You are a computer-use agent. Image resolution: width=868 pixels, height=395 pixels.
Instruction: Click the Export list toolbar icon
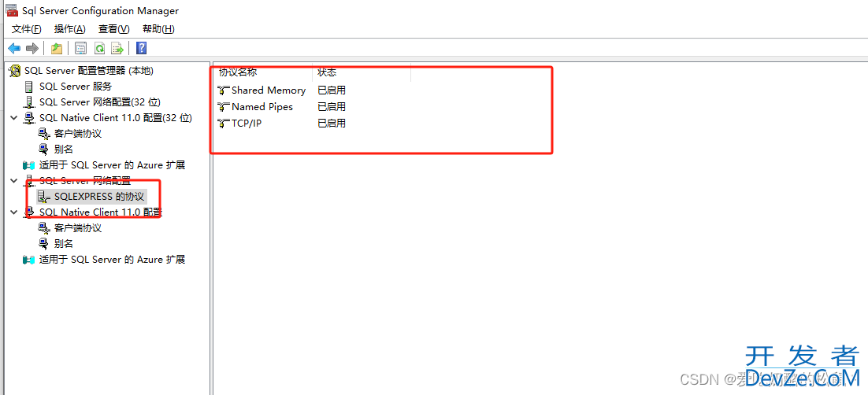[117, 49]
